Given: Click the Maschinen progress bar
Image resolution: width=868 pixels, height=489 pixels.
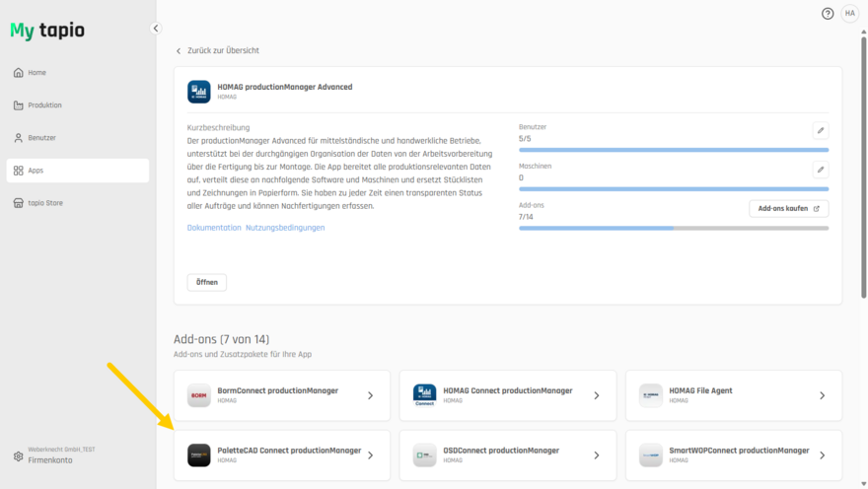Looking at the screenshot, I should coord(674,189).
